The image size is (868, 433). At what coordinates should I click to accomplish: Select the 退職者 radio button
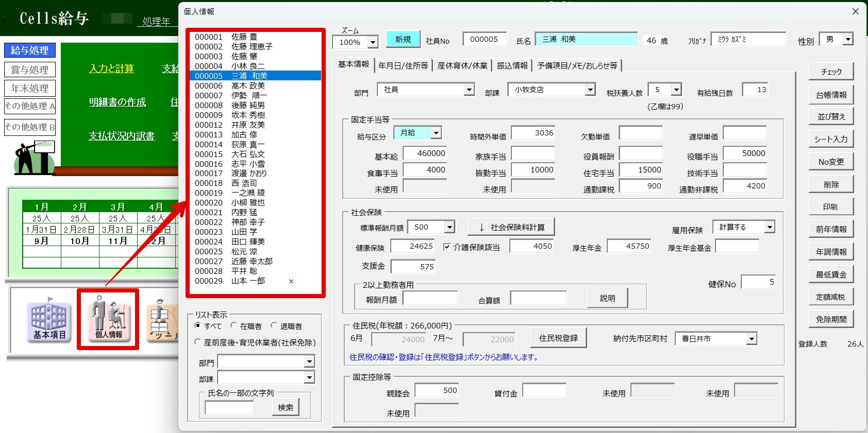(x=274, y=325)
